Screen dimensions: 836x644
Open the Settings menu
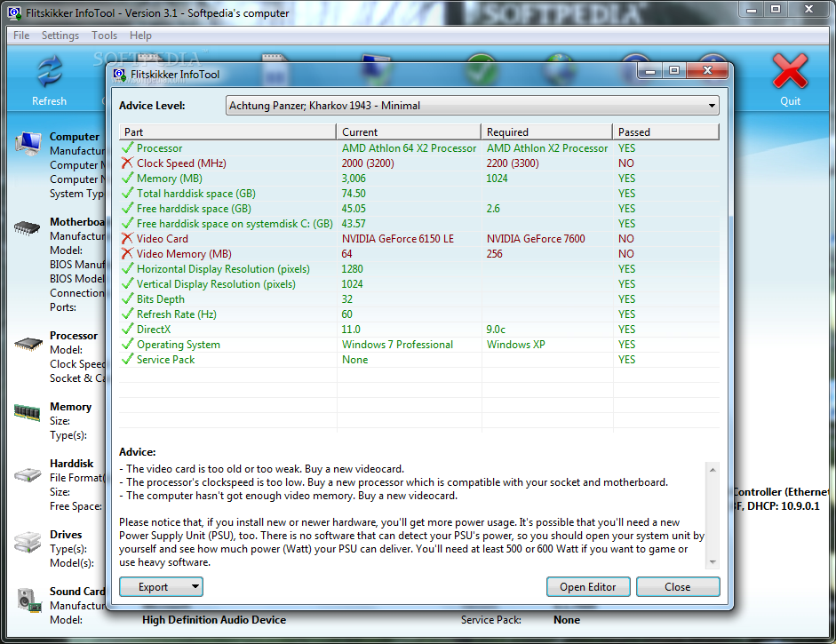point(60,36)
